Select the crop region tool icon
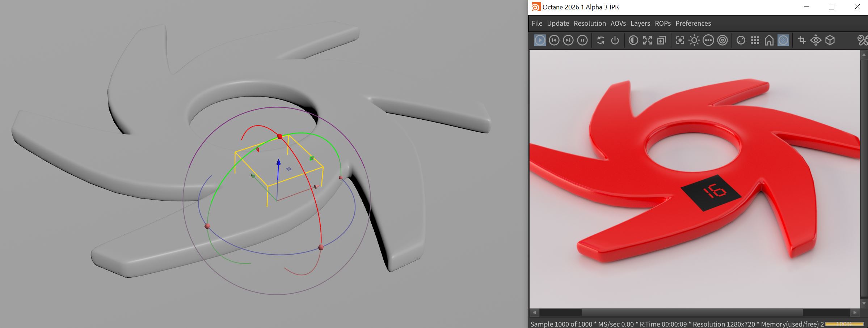Image resolution: width=868 pixels, height=328 pixels. pyautogui.click(x=802, y=40)
